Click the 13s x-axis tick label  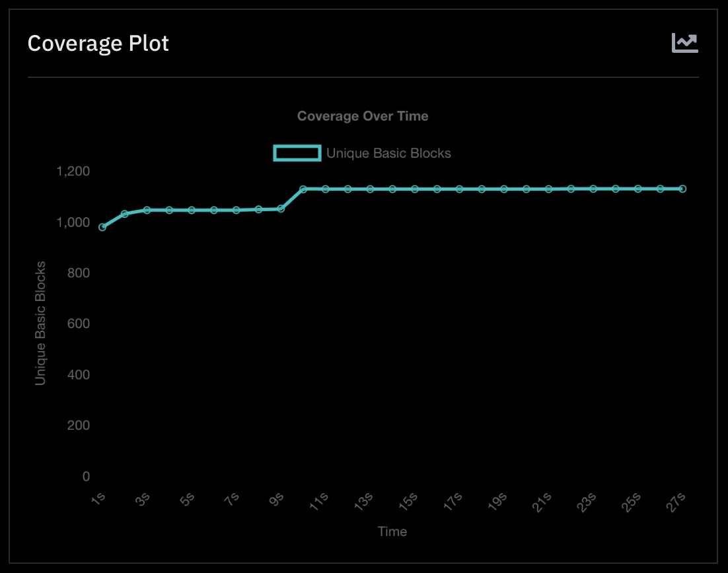tap(364, 502)
